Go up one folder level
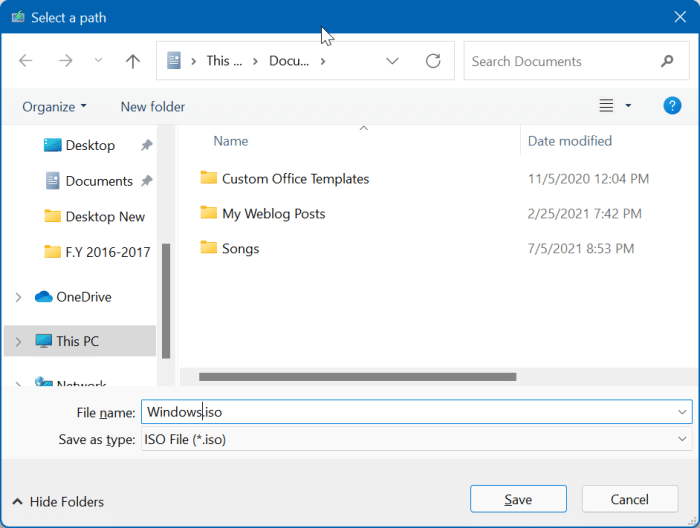Viewport: 700px width, 528px height. 133,61
